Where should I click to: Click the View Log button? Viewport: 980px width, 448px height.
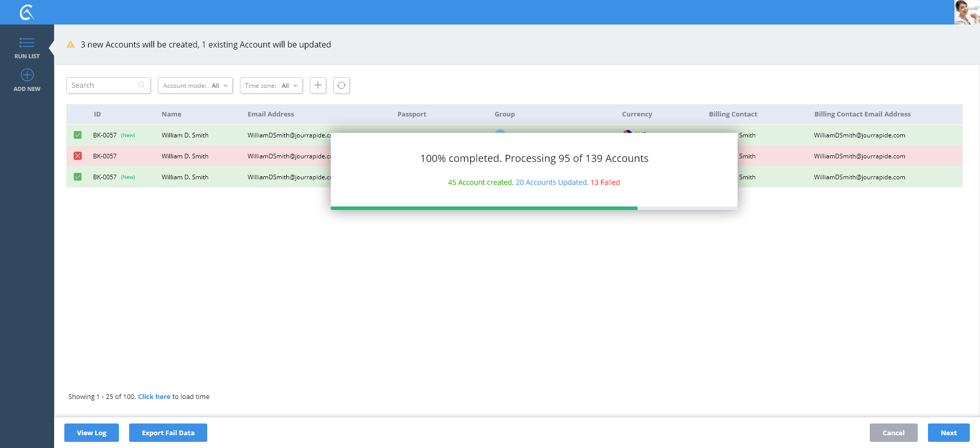91,433
